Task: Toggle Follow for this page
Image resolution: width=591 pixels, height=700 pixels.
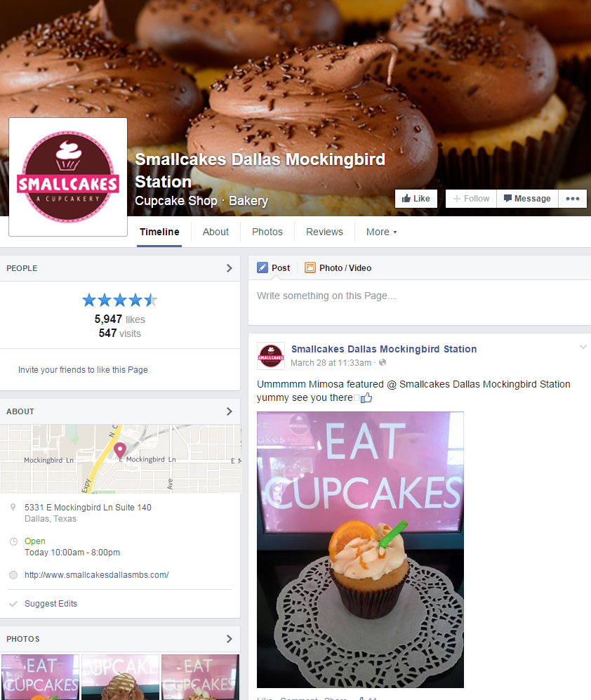Action: 471,199
